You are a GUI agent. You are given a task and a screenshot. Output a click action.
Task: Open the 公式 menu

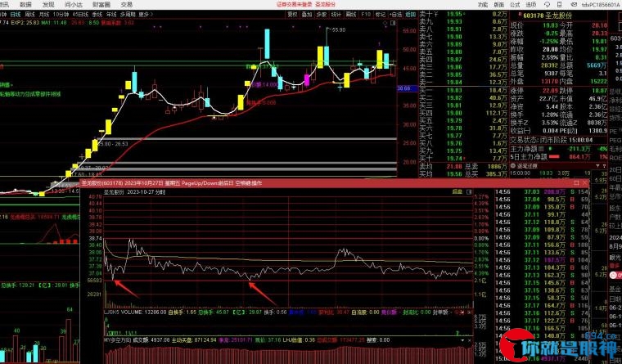515,5
